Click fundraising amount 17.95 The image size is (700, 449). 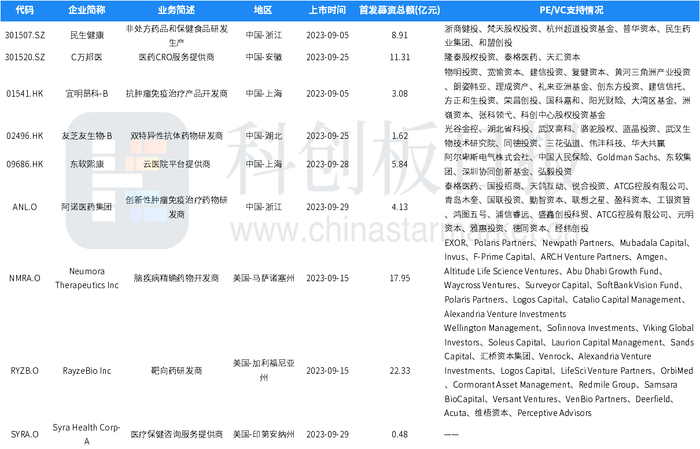pos(400,278)
